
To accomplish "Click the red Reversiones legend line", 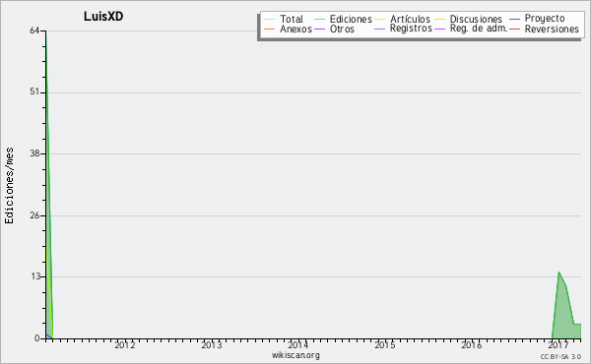I will (515, 29).
